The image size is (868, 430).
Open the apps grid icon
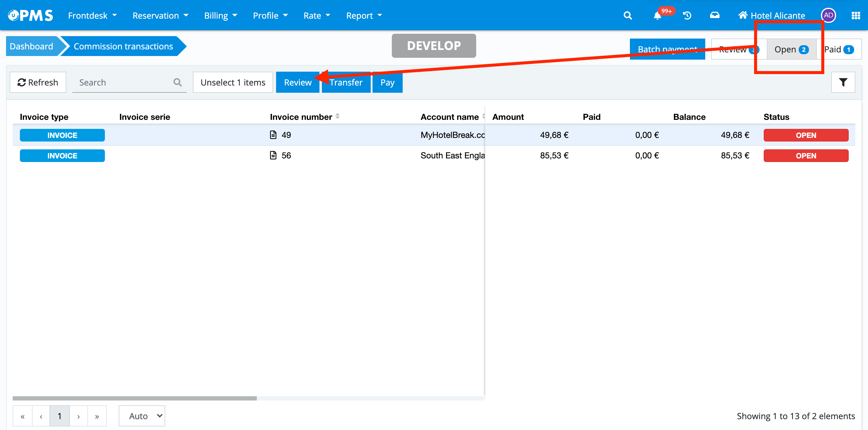tap(856, 15)
